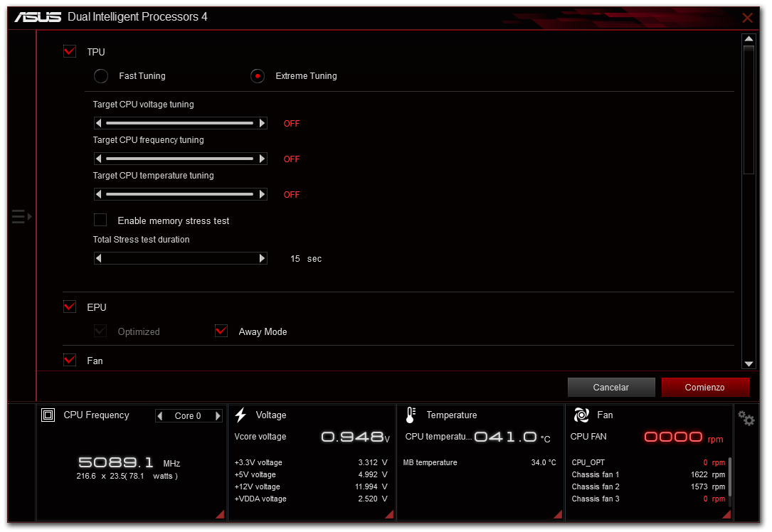The image size is (772, 532).
Task: Click the MB temperature row
Action: coord(480,462)
